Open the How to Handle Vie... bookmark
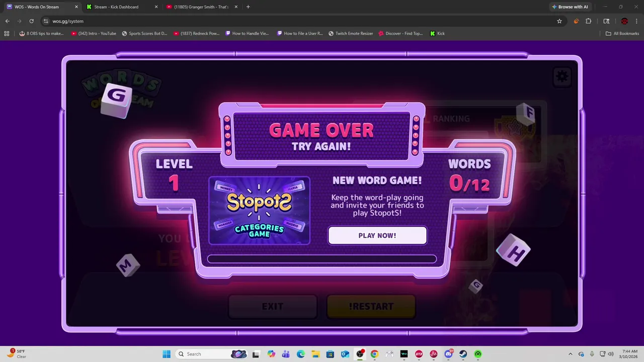Screen dimensions: 644x362 (248, 34)
